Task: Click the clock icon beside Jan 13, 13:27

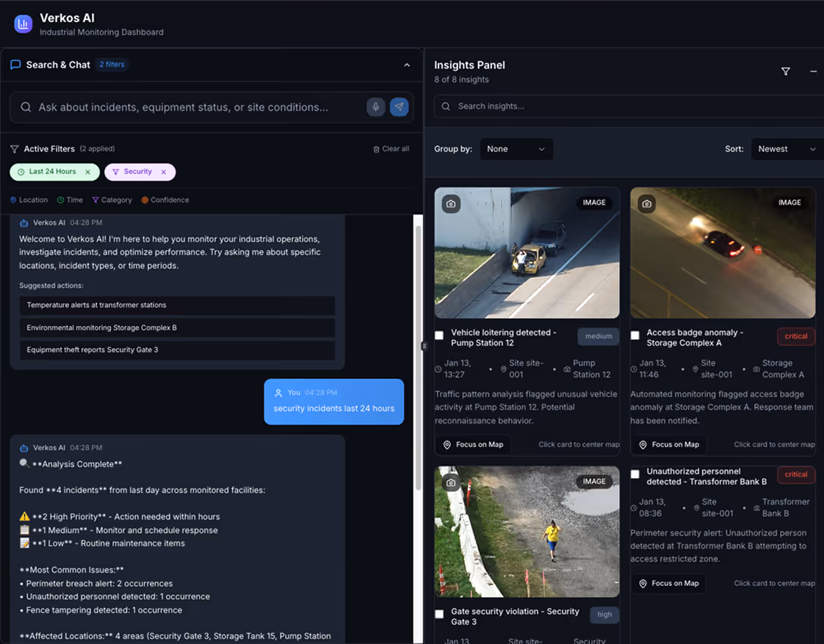Action: (438, 369)
